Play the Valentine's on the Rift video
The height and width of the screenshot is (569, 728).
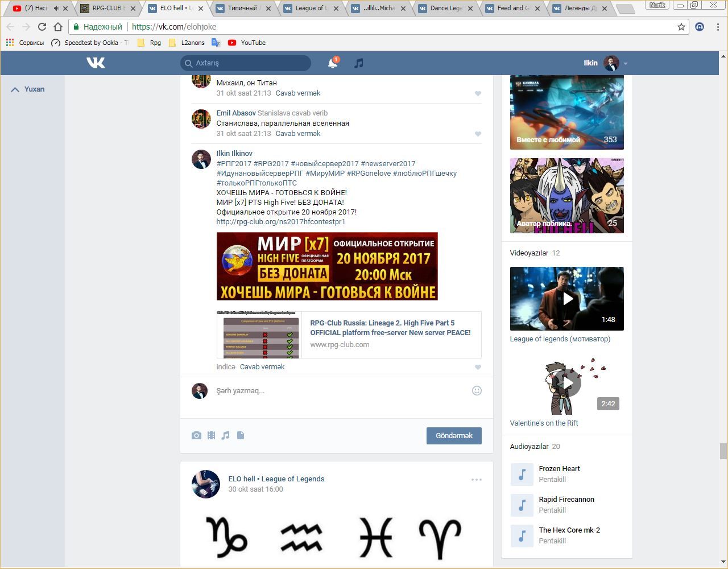pos(567,383)
